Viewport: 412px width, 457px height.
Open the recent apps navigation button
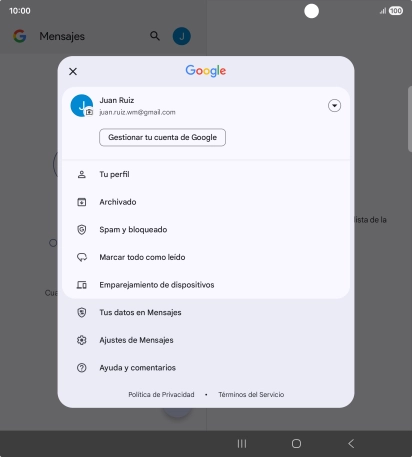click(x=242, y=444)
